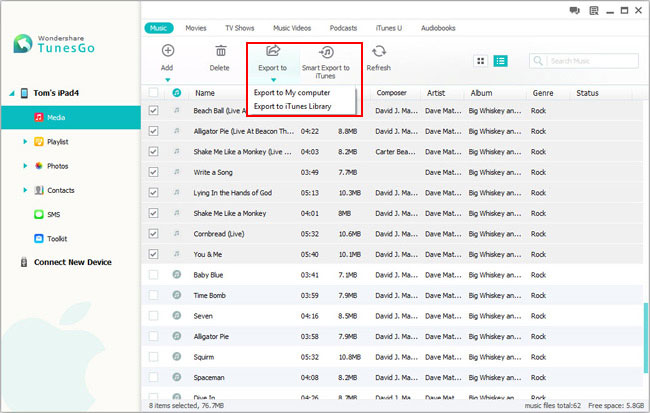Image resolution: width=650 pixels, height=413 pixels.
Task: Choose Export to iTunes Library
Action: tap(292, 106)
